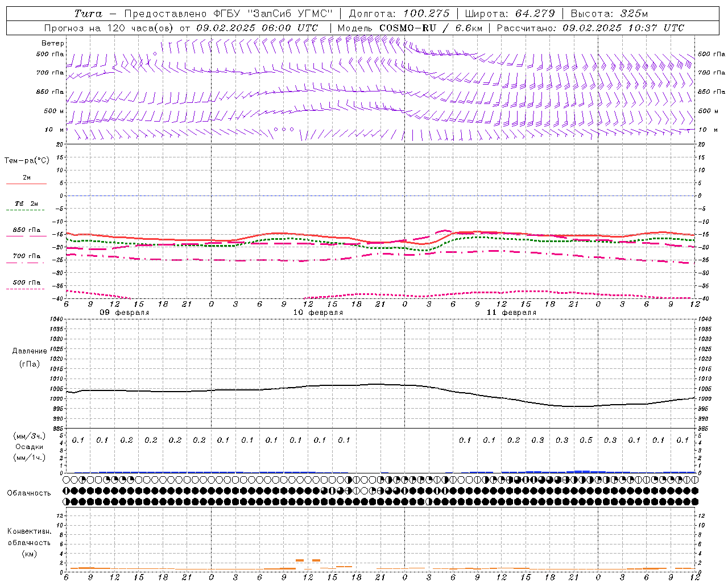Viewport: 728px width, 582px height.
Task: Click the 'Тем-ра(°C)' temperature label
Action: (x=27, y=161)
